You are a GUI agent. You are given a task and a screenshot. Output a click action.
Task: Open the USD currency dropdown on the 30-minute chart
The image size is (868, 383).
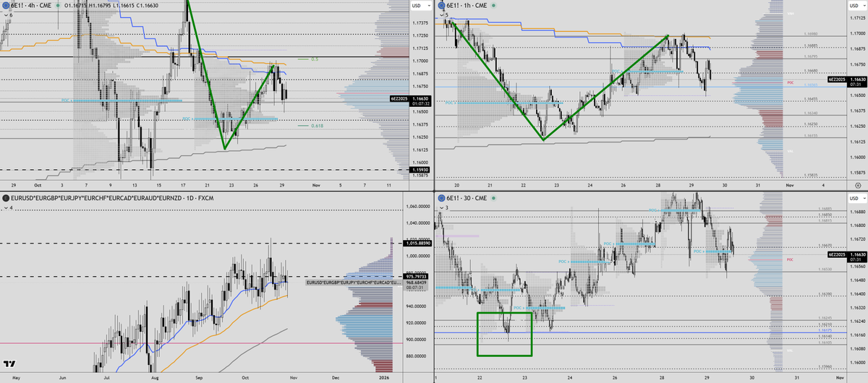[857, 198]
